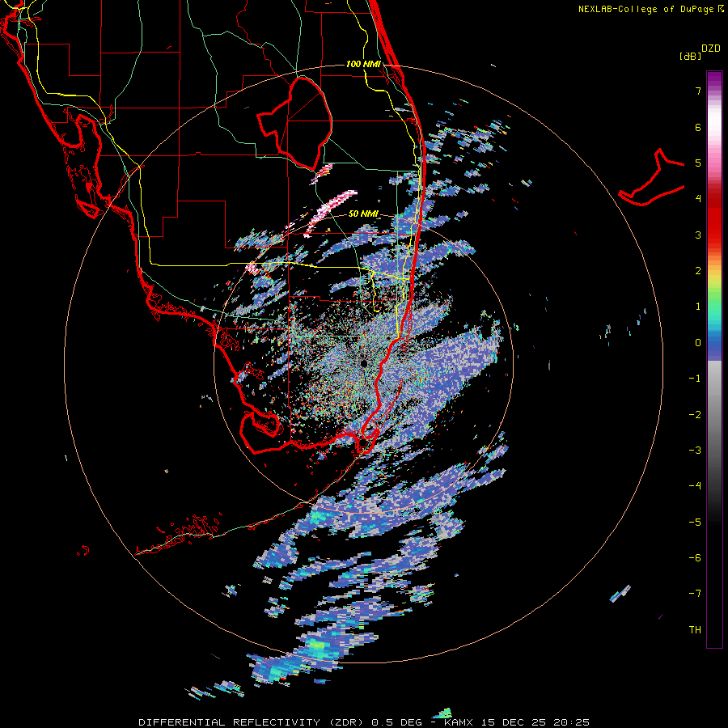Click the [dB] units label
This screenshot has height=728, width=728.
(x=690, y=56)
